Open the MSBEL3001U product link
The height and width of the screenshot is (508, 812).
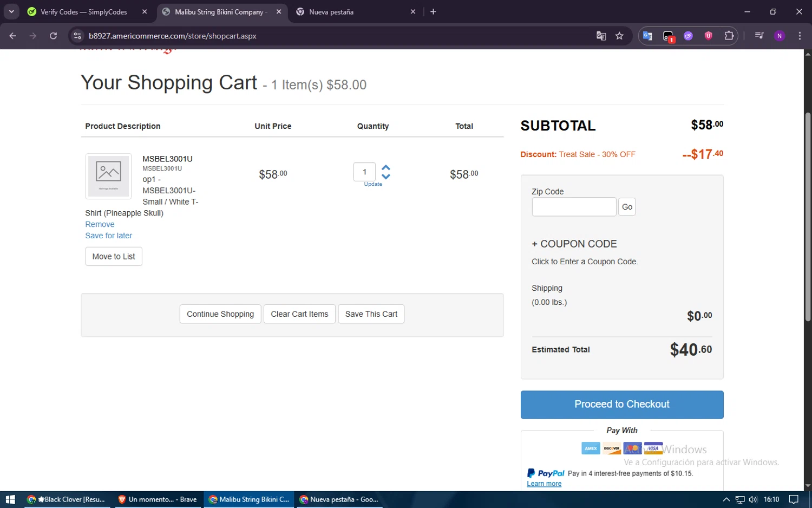167,159
